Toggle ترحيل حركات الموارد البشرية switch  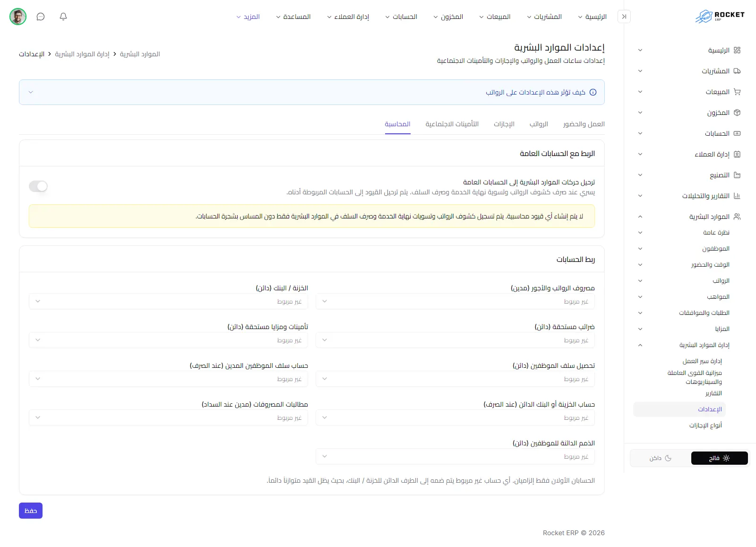(38, 186)
